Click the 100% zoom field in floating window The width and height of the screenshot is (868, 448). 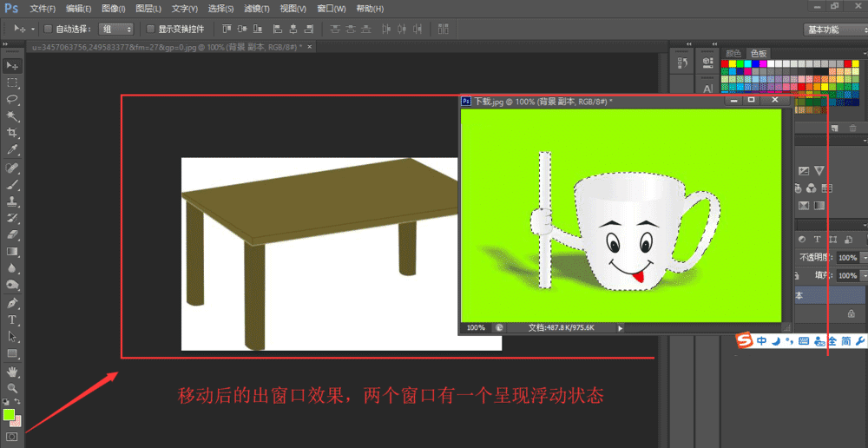(476, 328)
